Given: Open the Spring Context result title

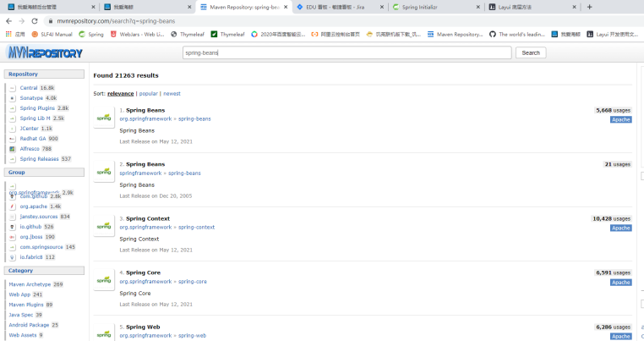Looking at the screenshot, I should [148, 218].
